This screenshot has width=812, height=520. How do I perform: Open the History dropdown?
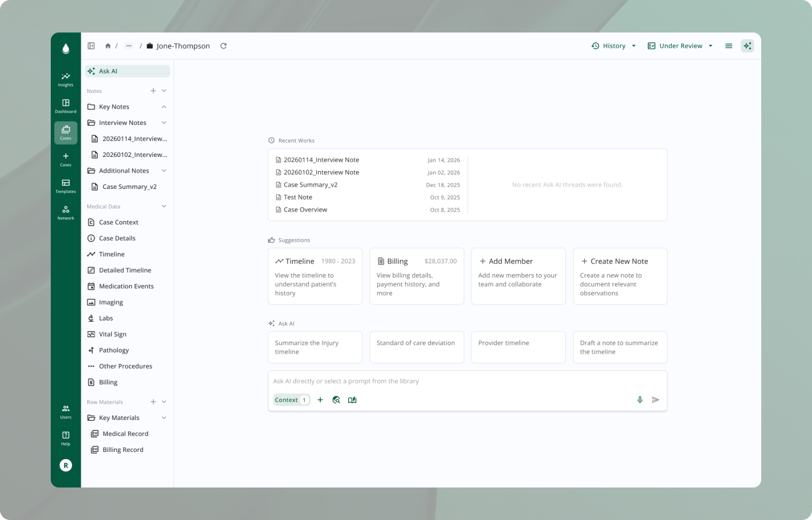pos(614,46)
